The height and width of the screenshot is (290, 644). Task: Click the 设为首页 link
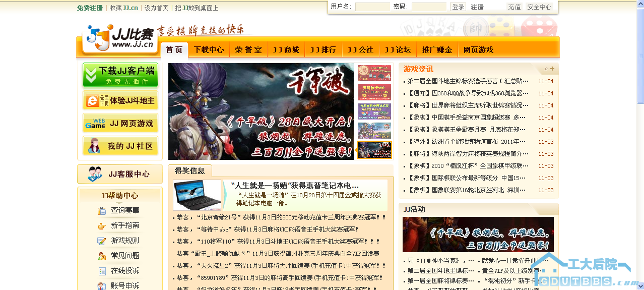156,8
